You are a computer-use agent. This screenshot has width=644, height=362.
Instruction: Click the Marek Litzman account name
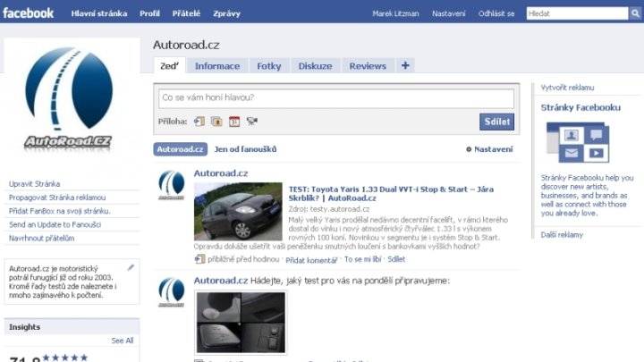[395, 13]
